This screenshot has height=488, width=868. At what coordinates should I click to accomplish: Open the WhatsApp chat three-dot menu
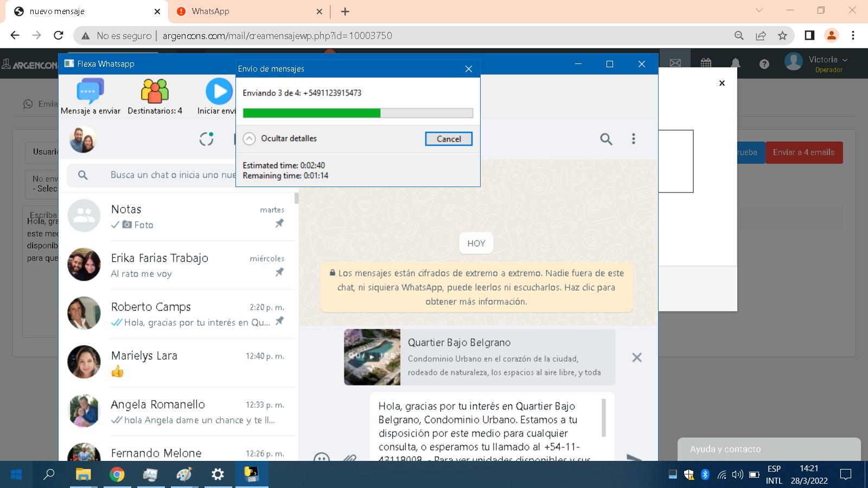[633, 139]
